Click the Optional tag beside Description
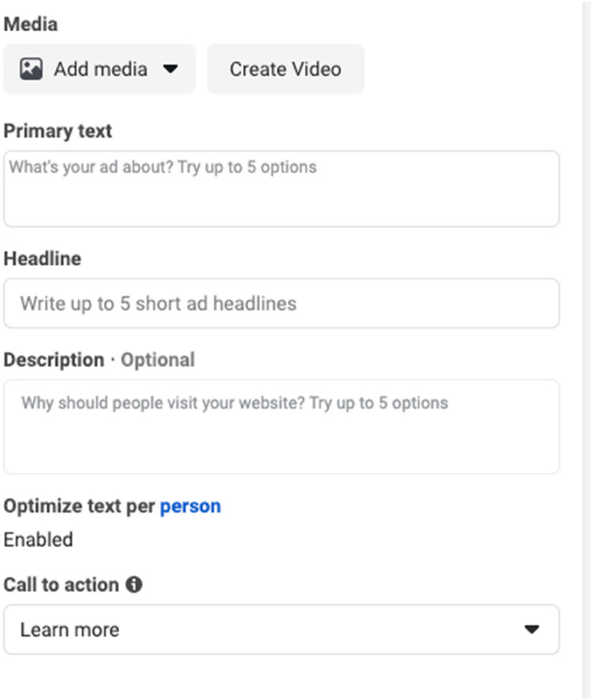Viewport: 592px width, 700px height. pyautogui.click(x=157, y=360)
